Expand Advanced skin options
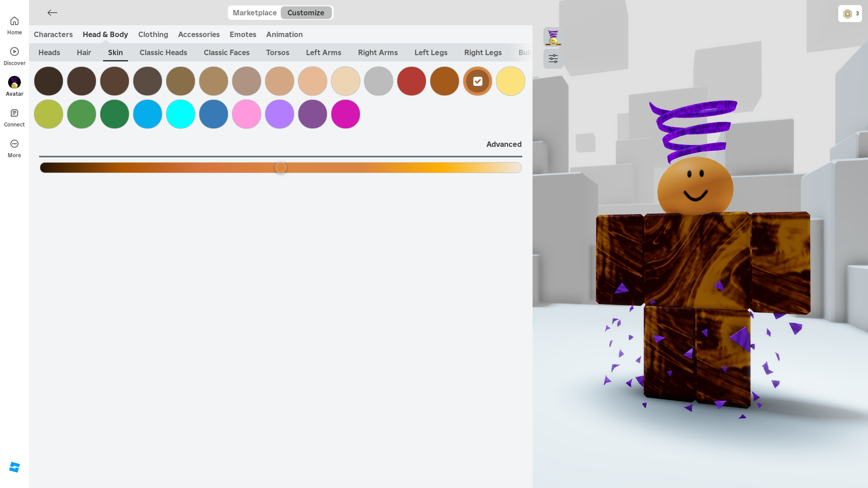The height and width of the screenshot is (488, 868). (504, 144)
